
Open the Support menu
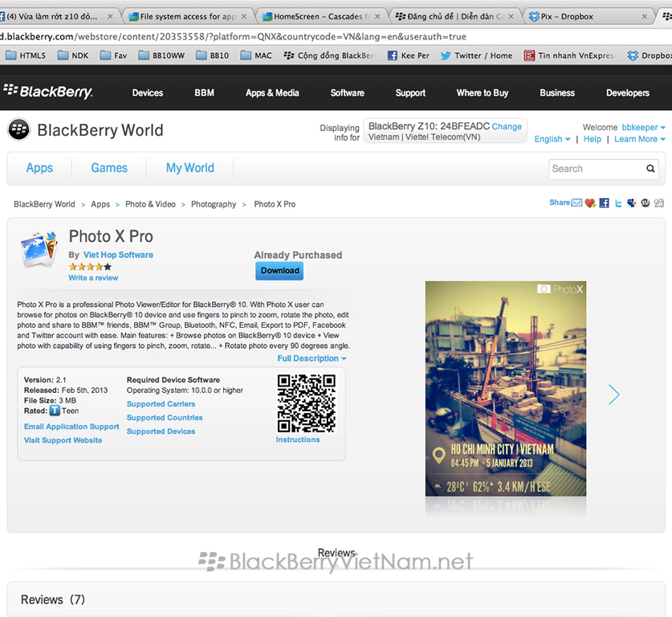410,92
